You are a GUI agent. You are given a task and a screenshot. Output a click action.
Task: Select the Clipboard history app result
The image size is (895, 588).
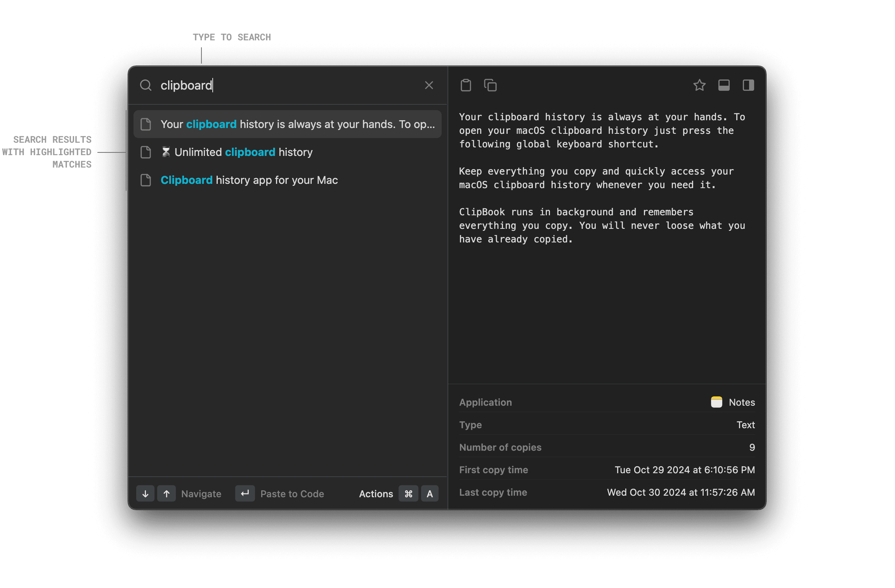coord(249,180)
